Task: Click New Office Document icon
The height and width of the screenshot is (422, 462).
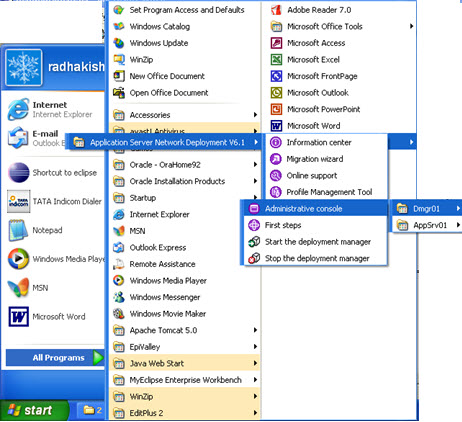Action: 119,76
